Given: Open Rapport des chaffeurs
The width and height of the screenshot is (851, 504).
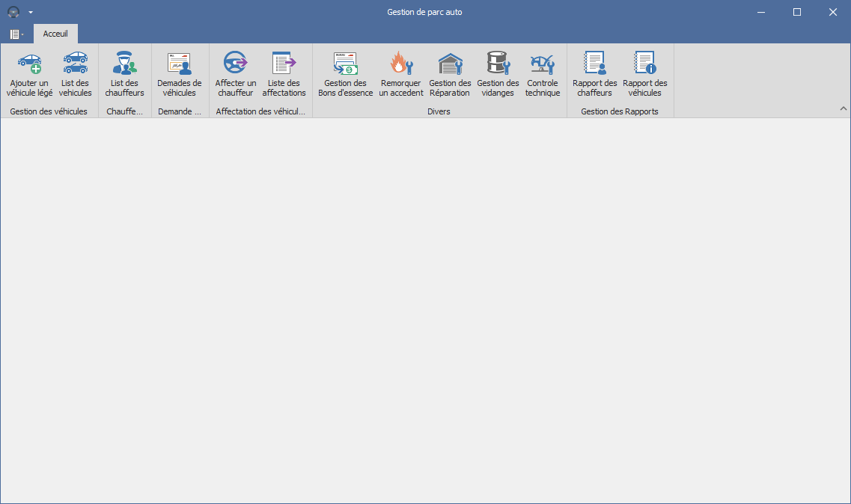Looking at the screenshot, I should pos(595,74).
